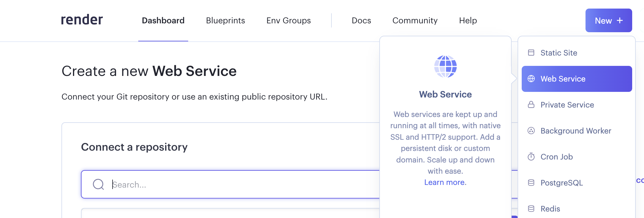Click the New + button

tap(609, 20)
